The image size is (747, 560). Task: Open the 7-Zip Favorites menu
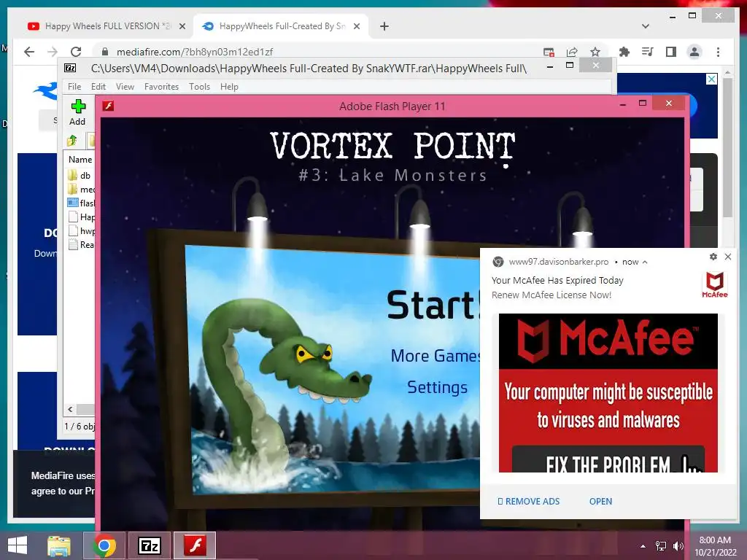(161, 87)
